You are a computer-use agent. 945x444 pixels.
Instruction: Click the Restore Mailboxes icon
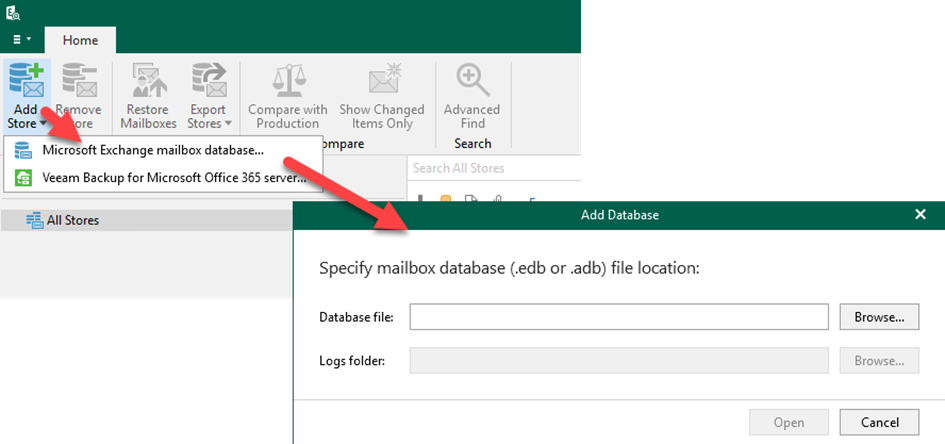tap(148, 81)
